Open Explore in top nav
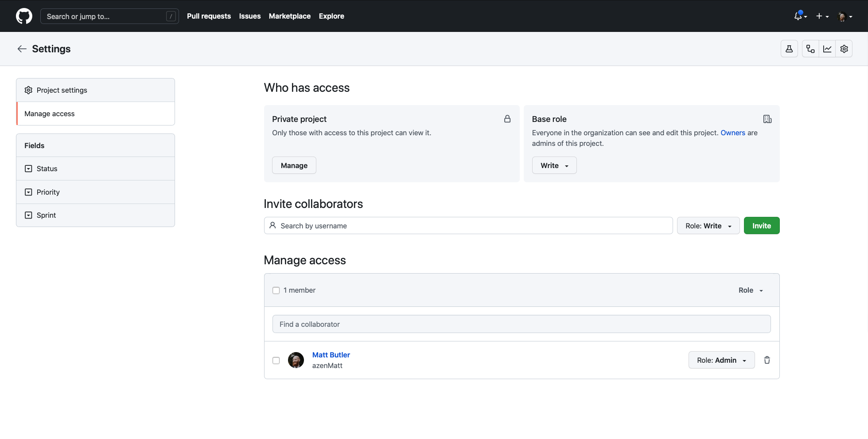This screenshot has height=439, width=868. click(331, 16)
